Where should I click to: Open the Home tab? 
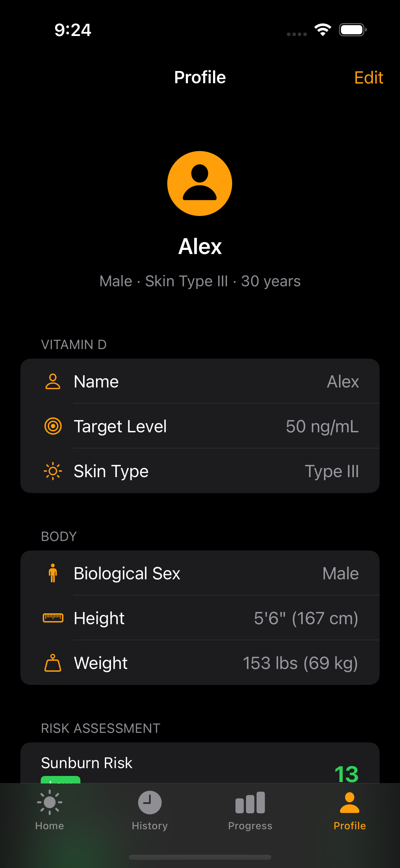[x=50, y=810]
